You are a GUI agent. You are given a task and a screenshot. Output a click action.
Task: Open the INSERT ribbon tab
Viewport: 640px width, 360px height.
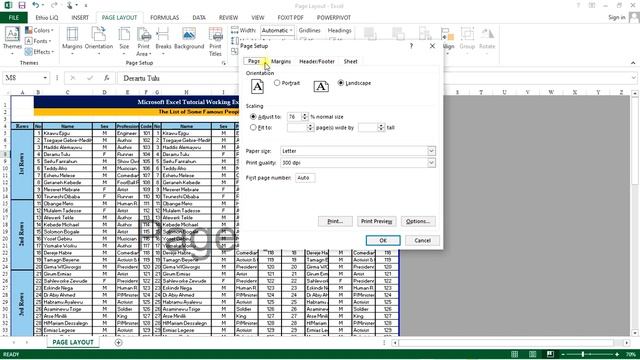80,18
